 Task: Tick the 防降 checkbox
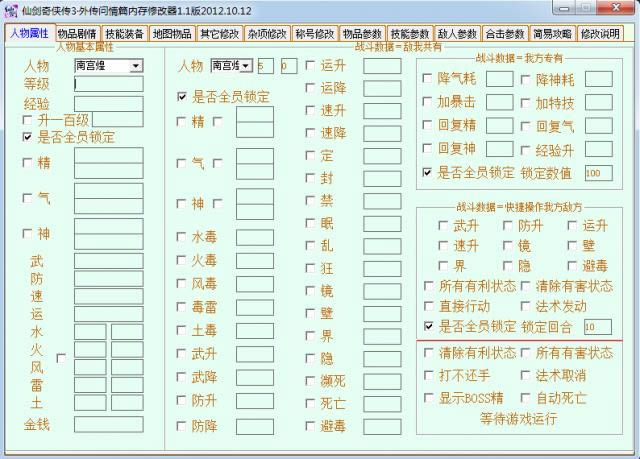(x=181, y=426)
